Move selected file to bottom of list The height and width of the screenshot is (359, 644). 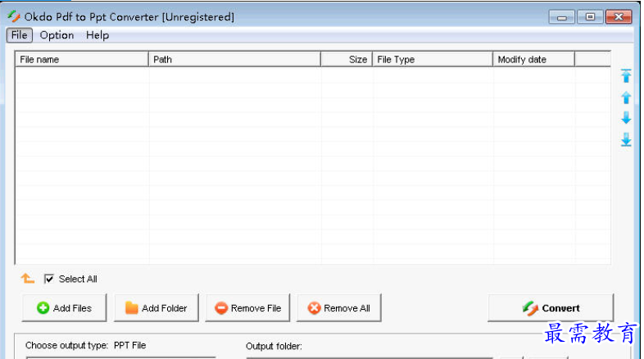626,139
